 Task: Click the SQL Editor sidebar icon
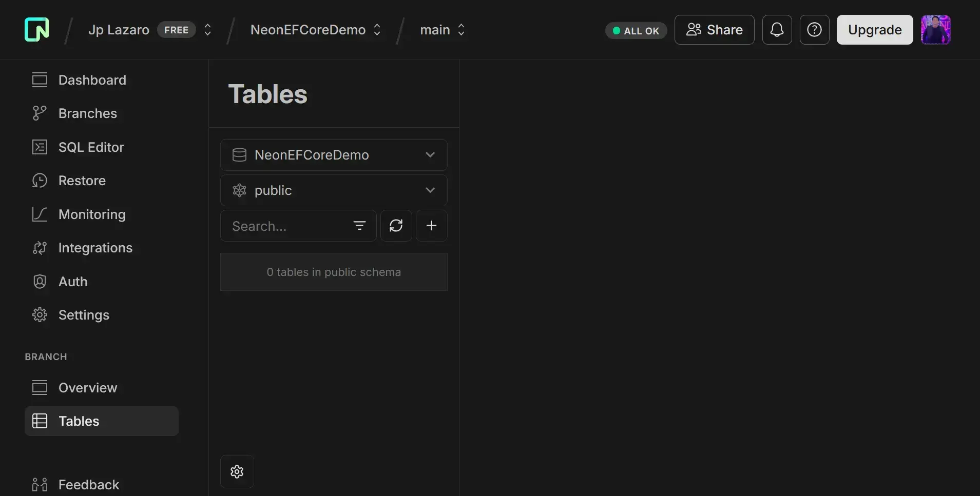point(40,147)
